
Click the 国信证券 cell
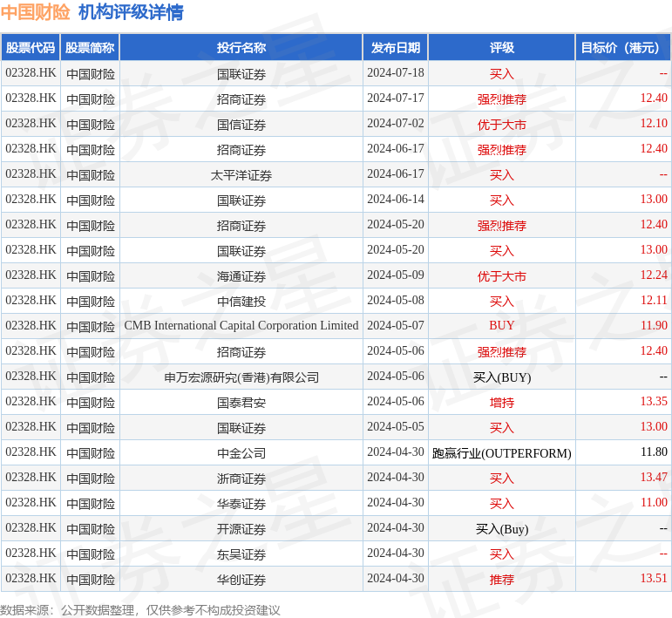(241, 125)
